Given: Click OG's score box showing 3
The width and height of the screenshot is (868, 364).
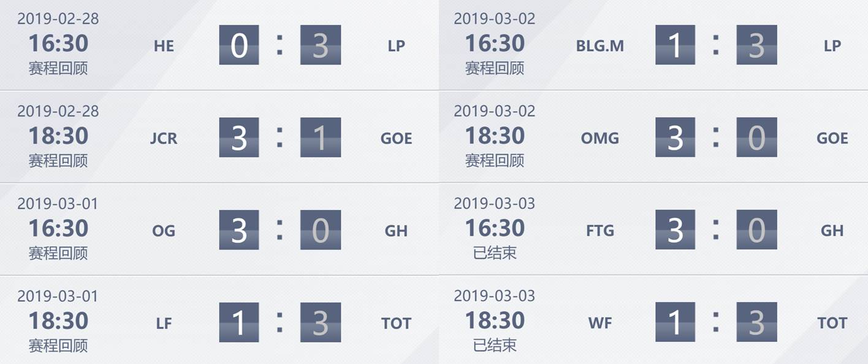Looking at the screenshot, I should [239, 230].
